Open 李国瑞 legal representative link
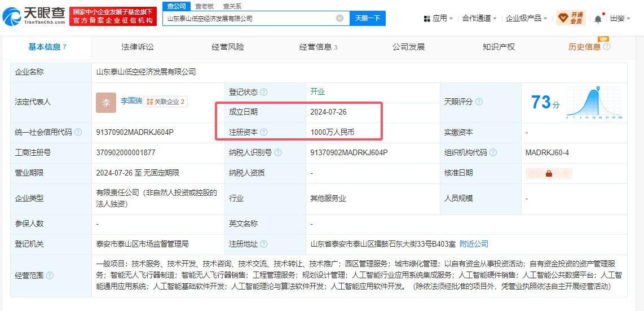The image size is (644, 311). (x=131, y=100)
